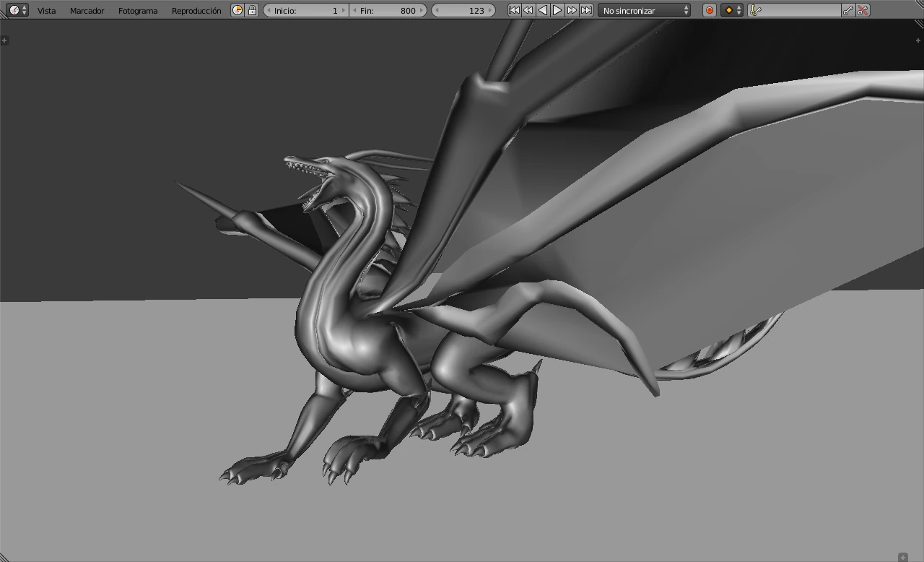
Task: Jump to next keyframe
Action: click(x=572, y=10)
